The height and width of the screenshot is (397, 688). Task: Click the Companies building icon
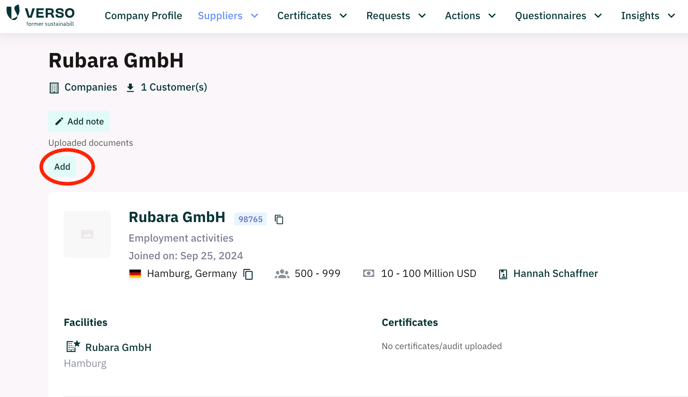(x=54, y=88)
